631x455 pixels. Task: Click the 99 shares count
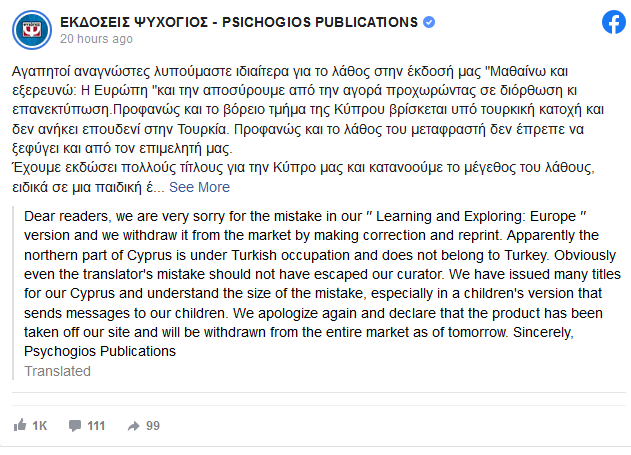[153, 426]
